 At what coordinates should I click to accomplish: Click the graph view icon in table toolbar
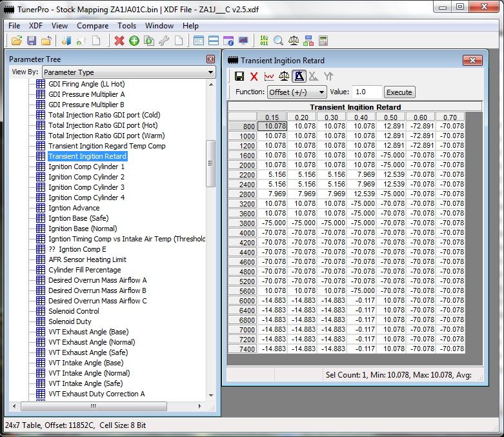click(268, 76)
